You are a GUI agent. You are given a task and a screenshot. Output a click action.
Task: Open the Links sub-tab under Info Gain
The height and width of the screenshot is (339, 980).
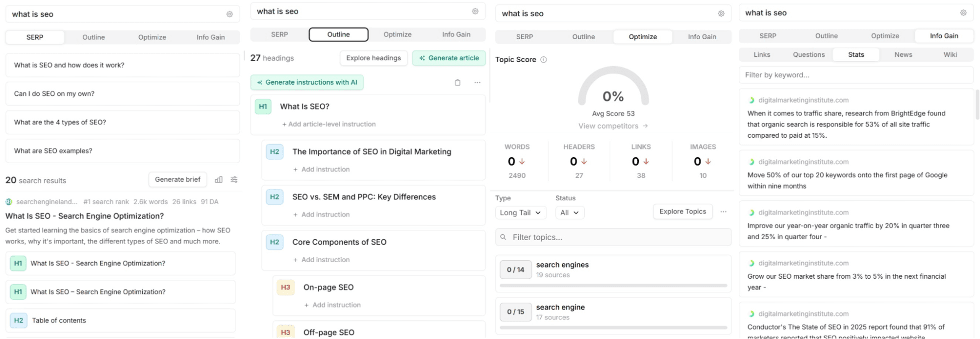point(762,55)
